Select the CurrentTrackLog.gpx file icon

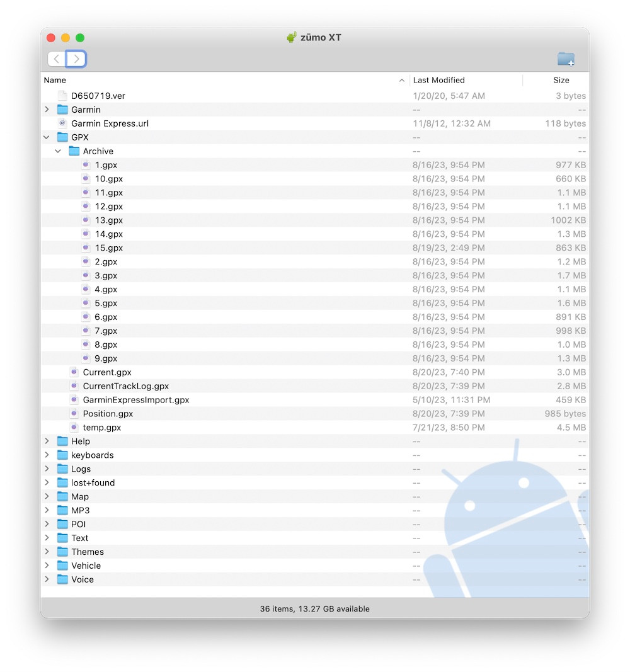(x=74, y=385)
